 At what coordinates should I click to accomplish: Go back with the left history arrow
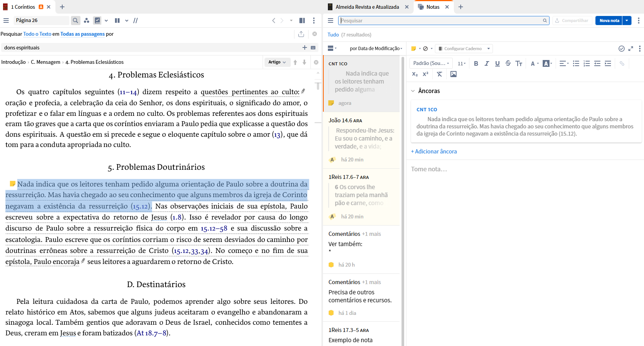click(274, 21)
